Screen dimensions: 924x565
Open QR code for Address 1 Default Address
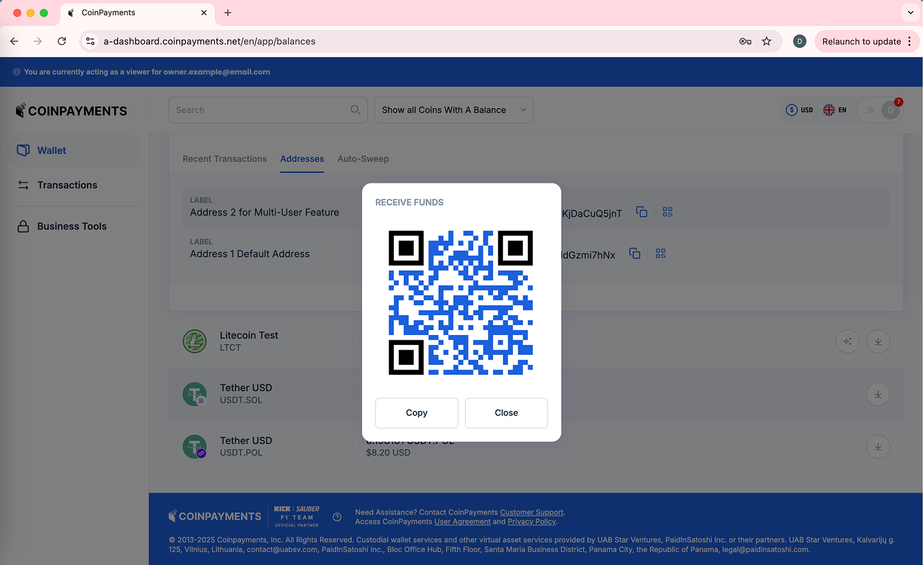click(x=660, y=254)
